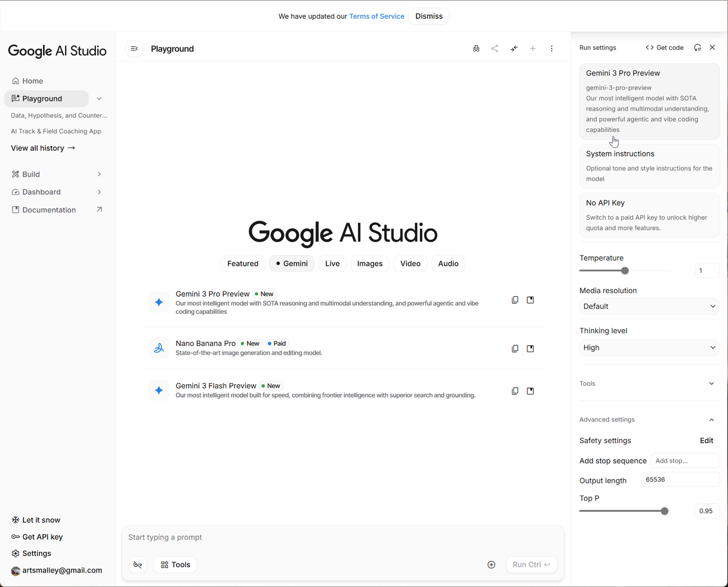Open docs for Nano Banana Pro
The image size is (728, 587).
click(530, 348)
